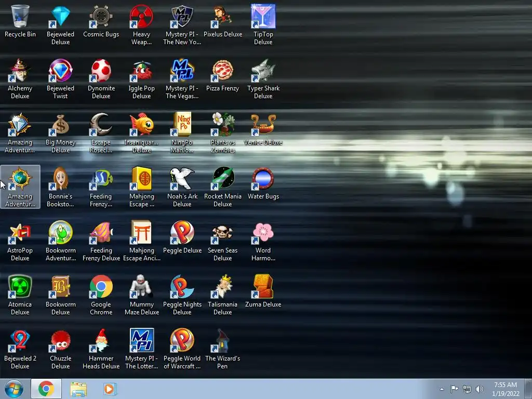Select the Atomica Deluxe green icon

[20, 286]
